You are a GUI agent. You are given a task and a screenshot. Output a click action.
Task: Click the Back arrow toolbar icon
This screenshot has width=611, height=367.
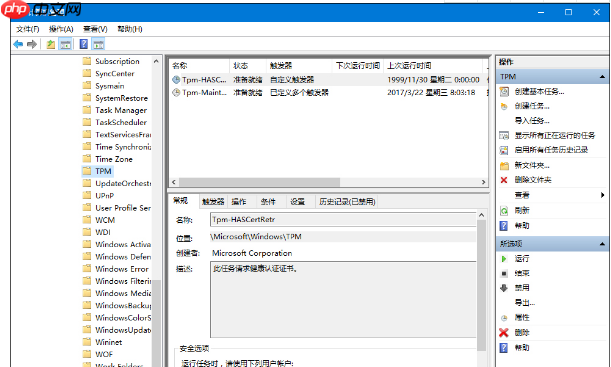click(18, 44)
